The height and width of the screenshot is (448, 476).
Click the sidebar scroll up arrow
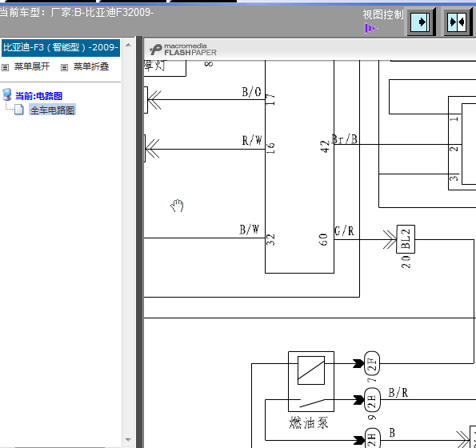click(128, 45)
